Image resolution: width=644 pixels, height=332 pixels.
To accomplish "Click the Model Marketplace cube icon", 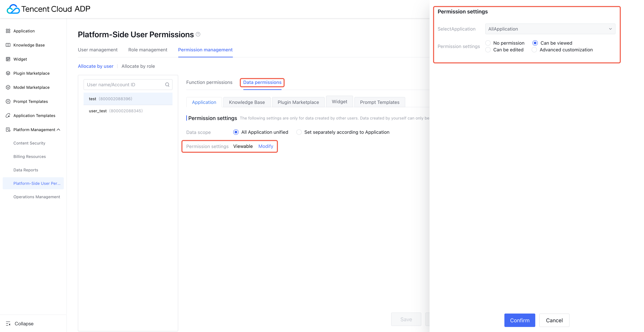I will 8,87.
